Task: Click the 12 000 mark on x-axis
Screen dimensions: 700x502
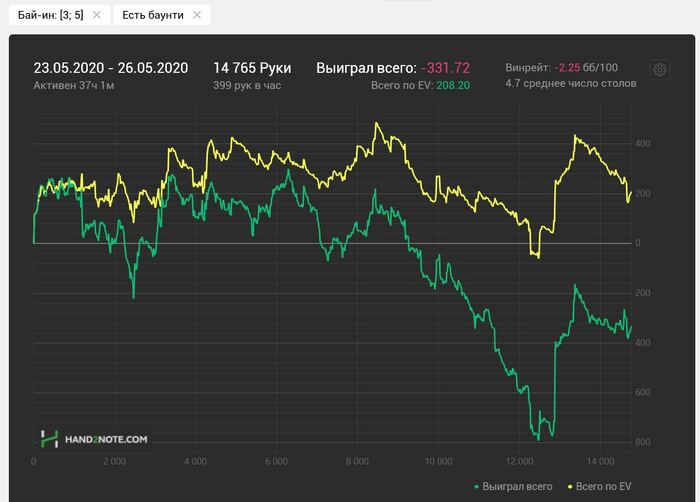Action: tap(519, 462)
